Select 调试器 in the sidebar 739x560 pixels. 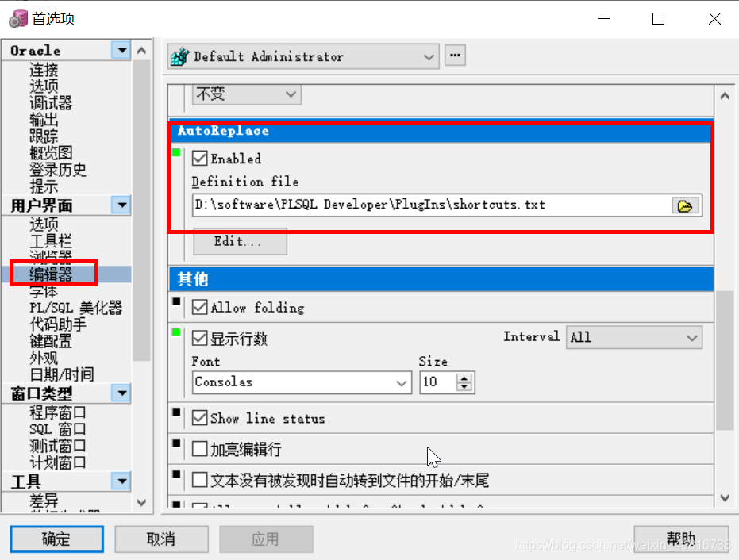click(x=51, y=102)
